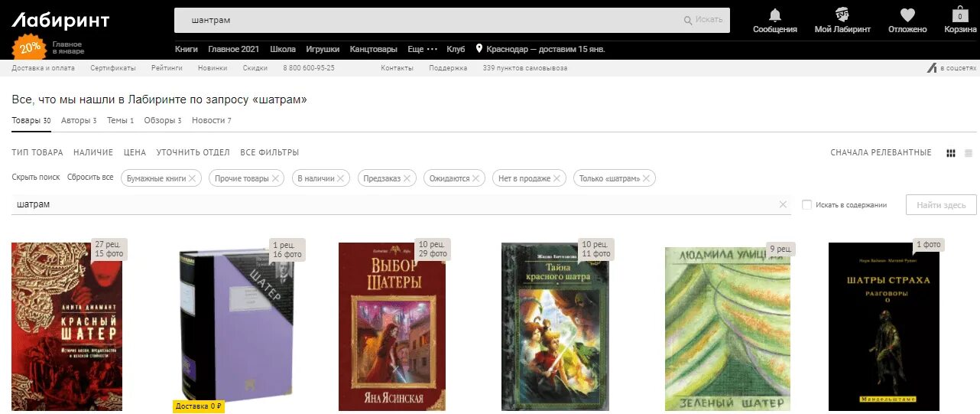The height and width of the screenshot is (414, 980).
Task: Select the Обзоры 3 tab
Action: coord(163,120)
